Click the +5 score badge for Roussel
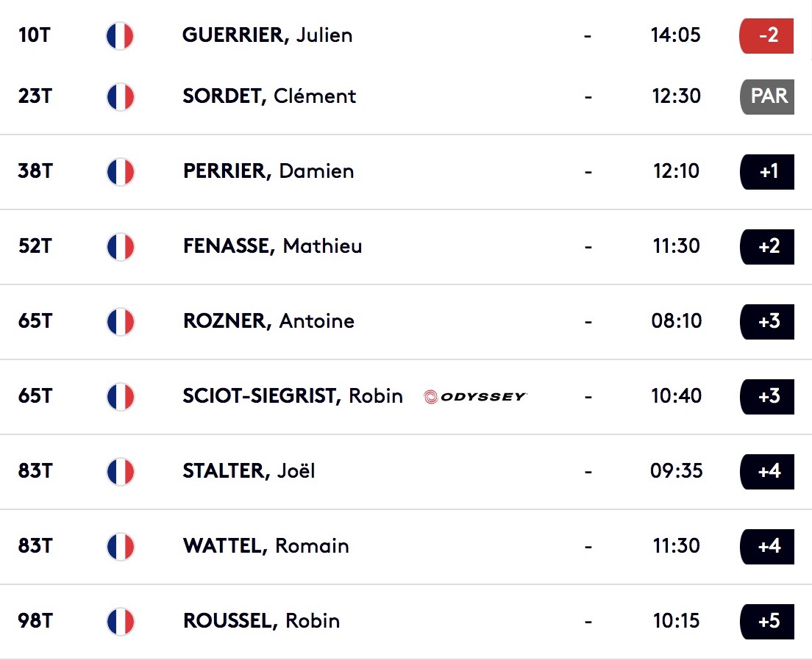 pos(767,622)
